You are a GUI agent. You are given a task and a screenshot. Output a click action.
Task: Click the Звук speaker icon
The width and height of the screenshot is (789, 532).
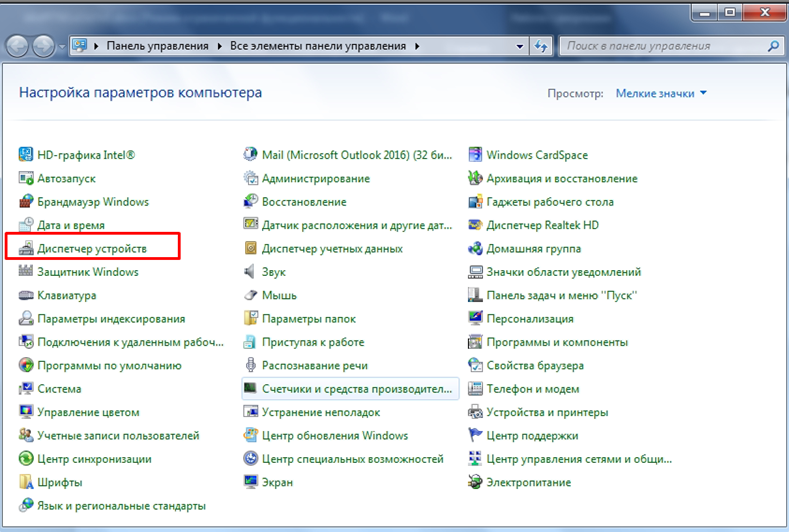pos(250,272)
